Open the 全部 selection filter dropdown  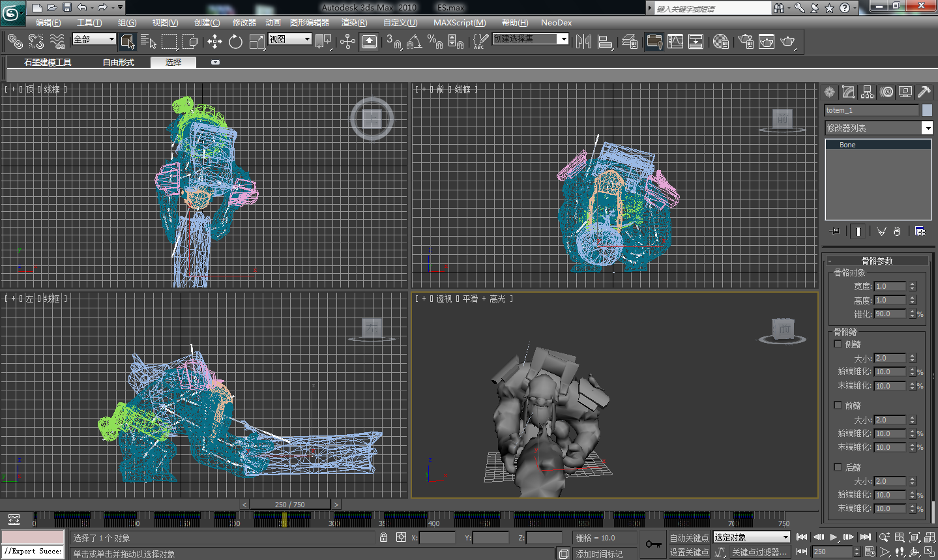(94, 39)
